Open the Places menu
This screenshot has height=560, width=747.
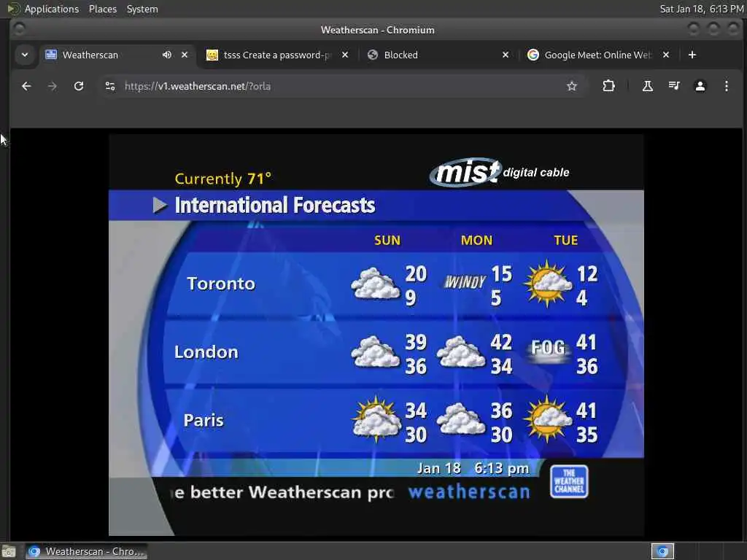[x=102, y=9]
